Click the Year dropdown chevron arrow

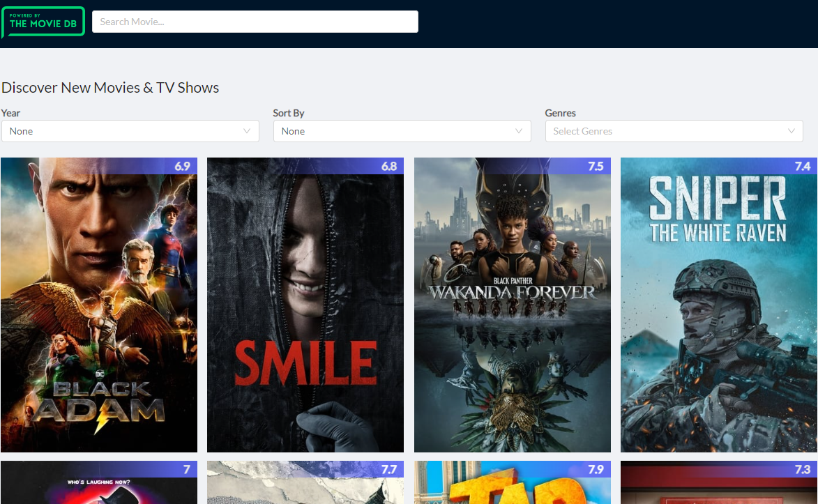[247, 131]
